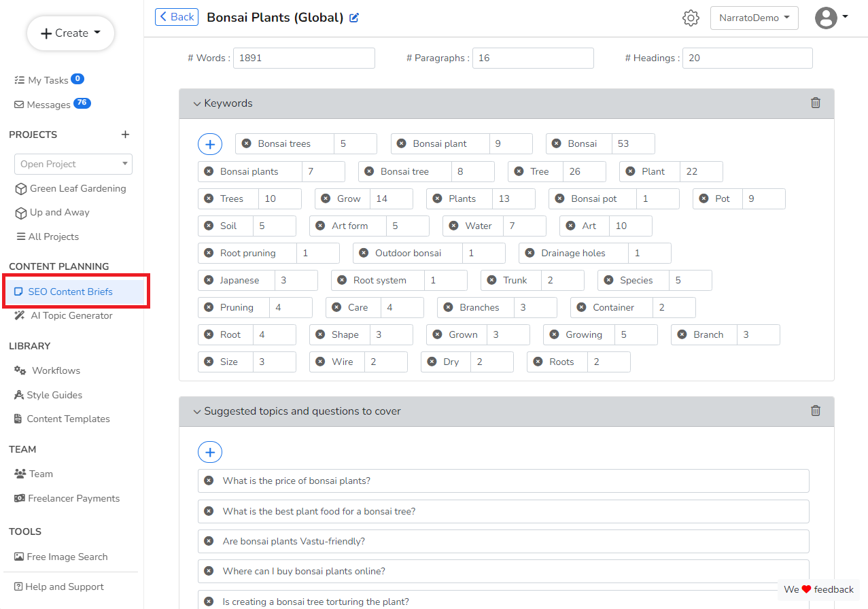
Task: Click the # Words input field
Action: [x=304, y=58]
